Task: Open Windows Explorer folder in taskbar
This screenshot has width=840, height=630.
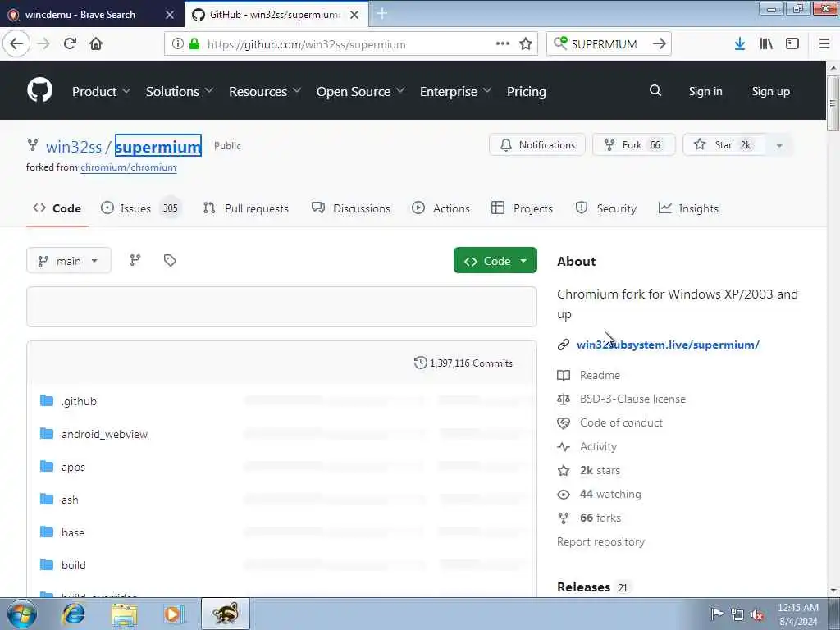Action: point(125,614)
